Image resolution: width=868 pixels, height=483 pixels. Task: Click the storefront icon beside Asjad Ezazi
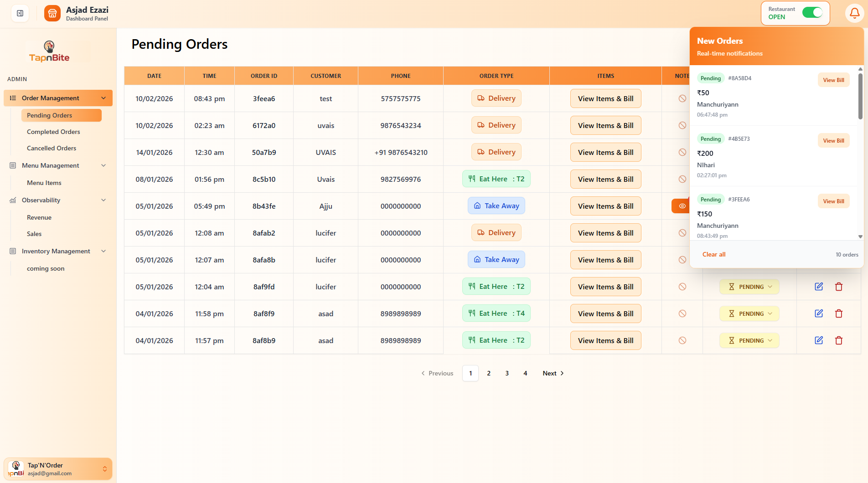(x=52, y=13)
